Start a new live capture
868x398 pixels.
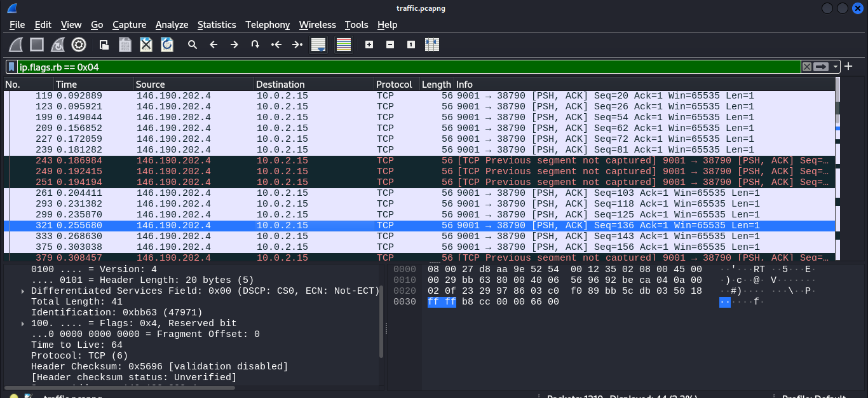click(17, 45)
